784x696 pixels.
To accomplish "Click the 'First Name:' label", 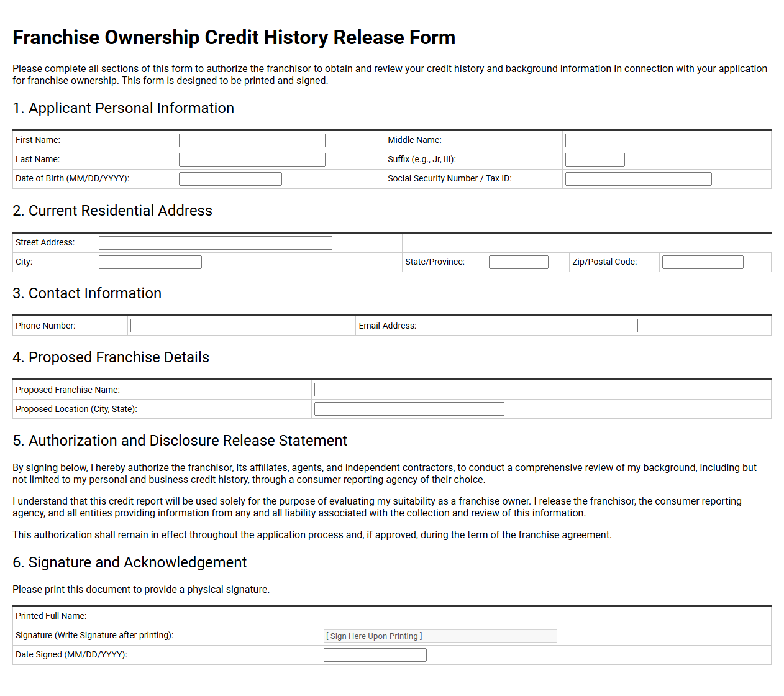I will (x=38, y=140).
